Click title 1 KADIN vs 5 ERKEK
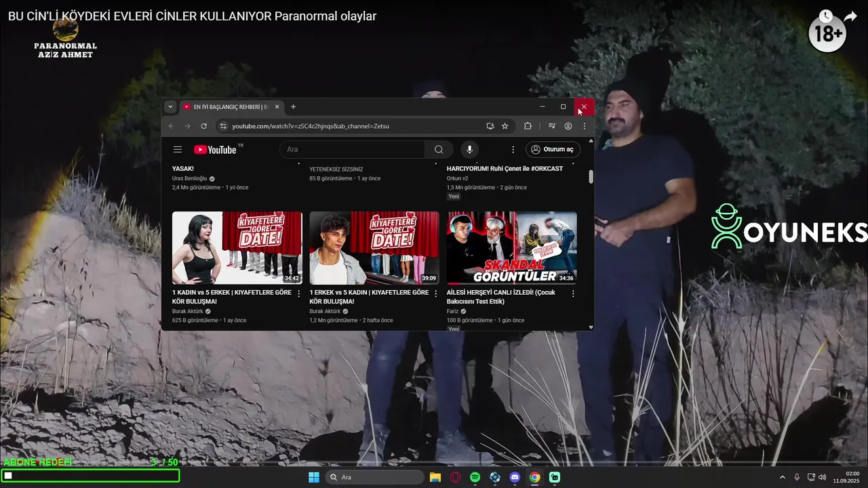This screenshot has height=488, width=868. pos(232,297)
